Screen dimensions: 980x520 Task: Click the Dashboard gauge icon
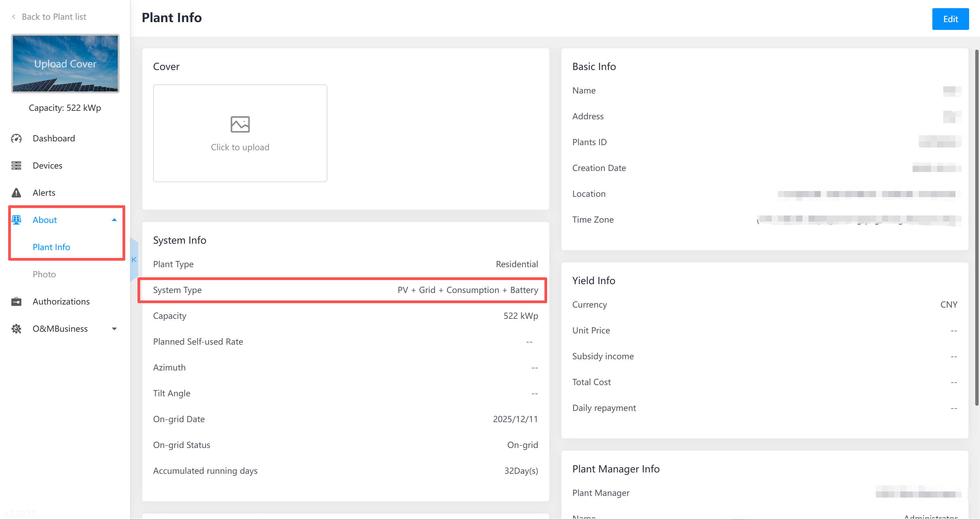coord(16,138)
